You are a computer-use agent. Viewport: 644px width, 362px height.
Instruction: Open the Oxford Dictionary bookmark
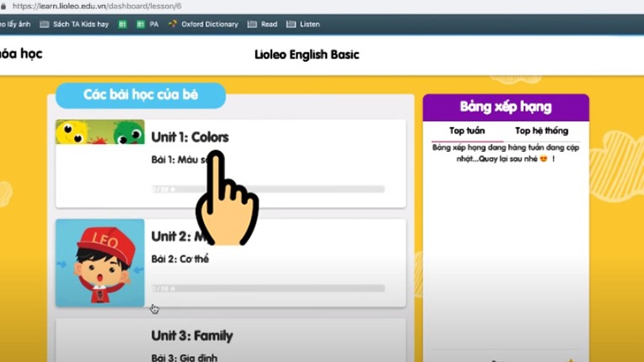(x=204, y=24)
